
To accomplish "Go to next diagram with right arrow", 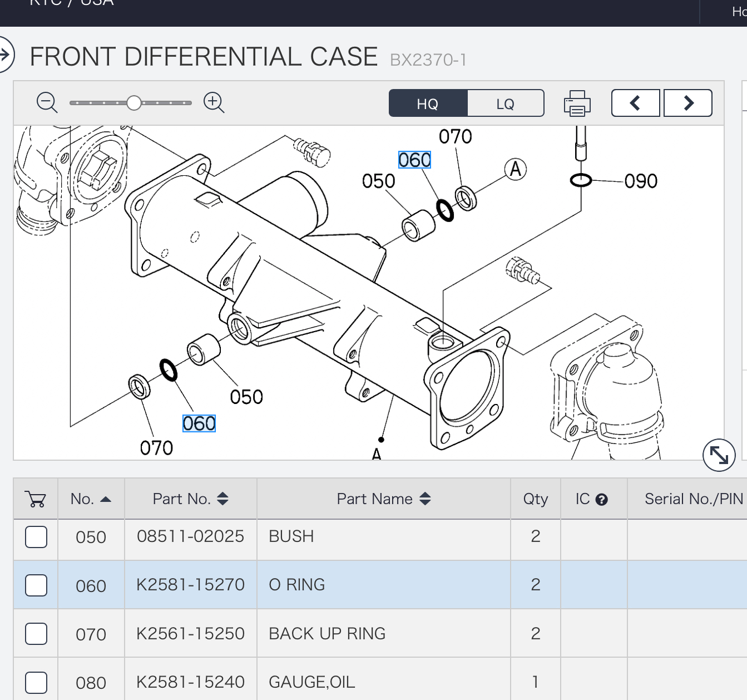I will [x=688, y=103].
